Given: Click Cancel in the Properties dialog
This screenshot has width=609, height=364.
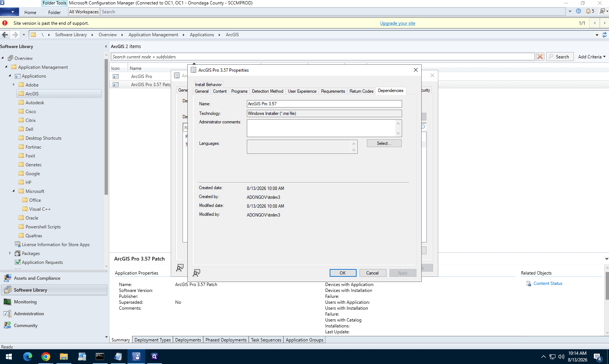Looking at the screenshot, I should [x=372, y=273].
